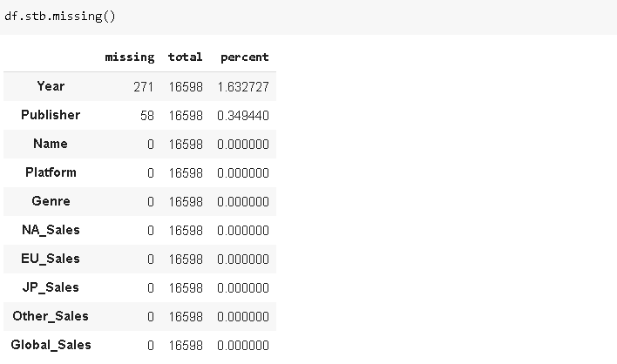Viewport: 617px width, 364px height.
Task: Select missing value 271 for Year
Action: [143, 86]
